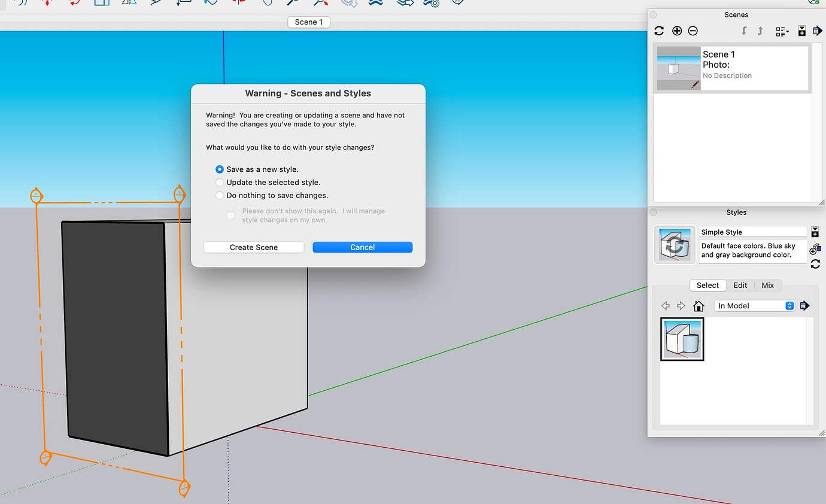826x504 pixels.
Task: Add a new scene with the plus icon
Action: coord(677,31)
